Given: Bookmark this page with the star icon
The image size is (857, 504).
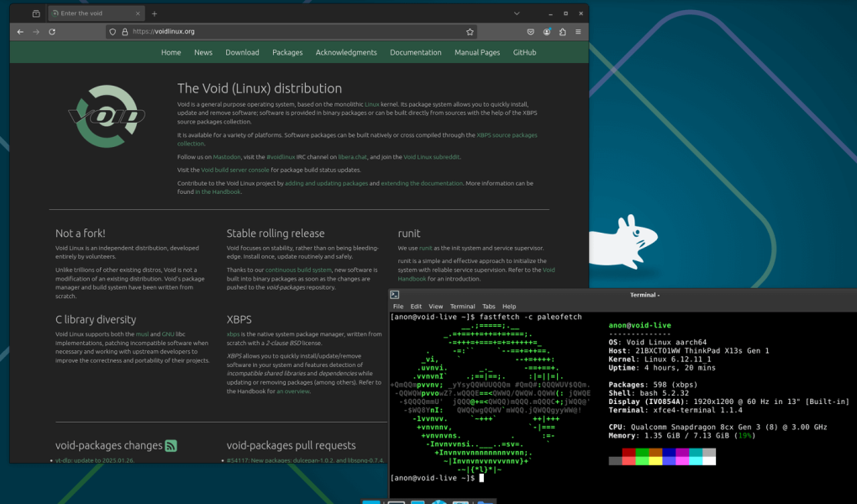Looking at the screenshot, I should tap(470, 32).
